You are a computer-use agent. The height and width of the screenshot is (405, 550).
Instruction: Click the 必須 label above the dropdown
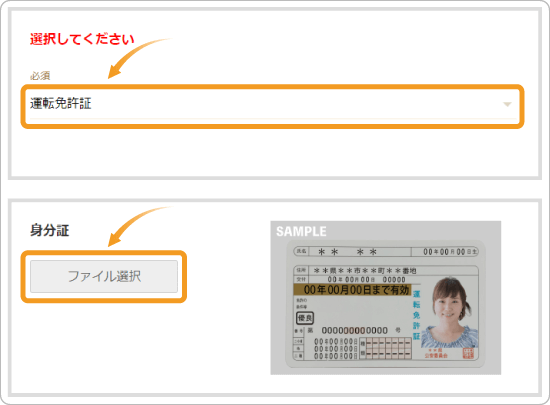[40, 76]
